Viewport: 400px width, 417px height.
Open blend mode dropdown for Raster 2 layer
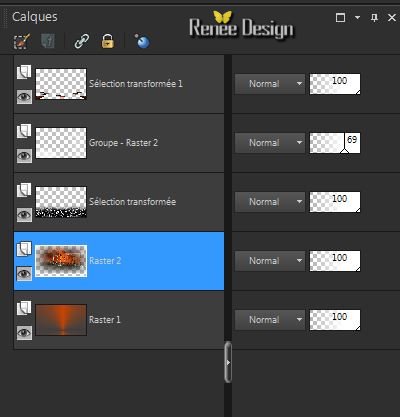[270, 261]
